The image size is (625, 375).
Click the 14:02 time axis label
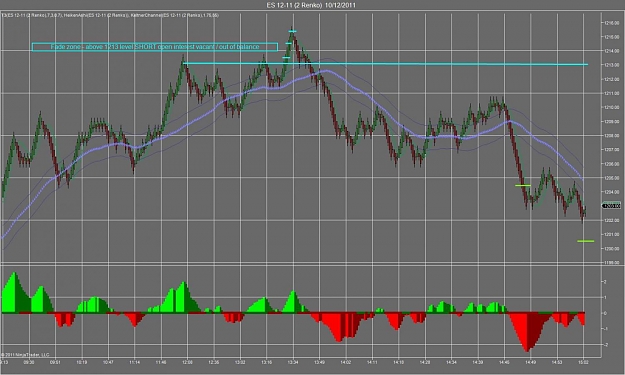click(x=346, y=362)
